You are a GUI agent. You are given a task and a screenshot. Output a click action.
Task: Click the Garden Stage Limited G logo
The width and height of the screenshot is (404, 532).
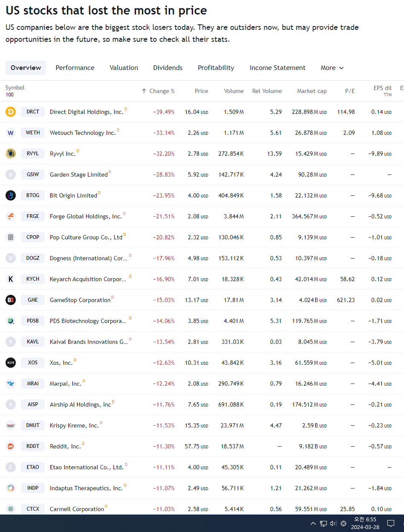click(x=11, y=174)
